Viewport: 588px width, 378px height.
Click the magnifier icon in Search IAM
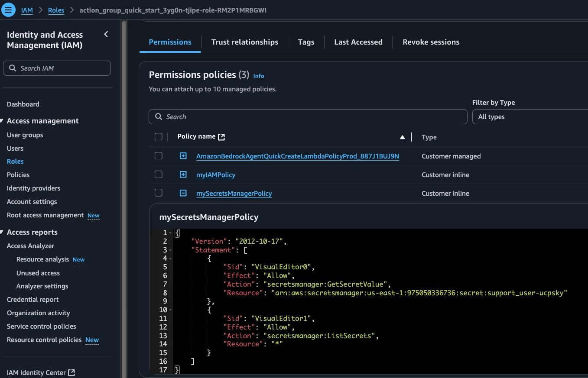pos(13,68)
